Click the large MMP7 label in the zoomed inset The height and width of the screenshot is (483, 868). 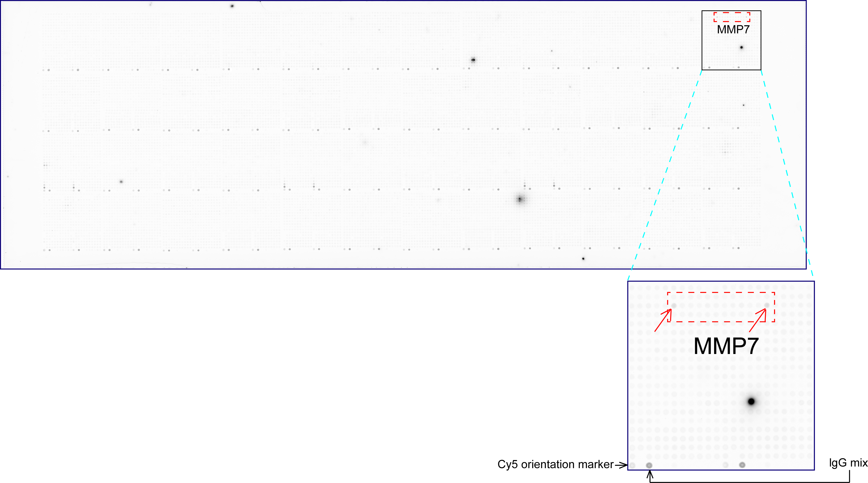pyautogui.click(x=726, y=346)
